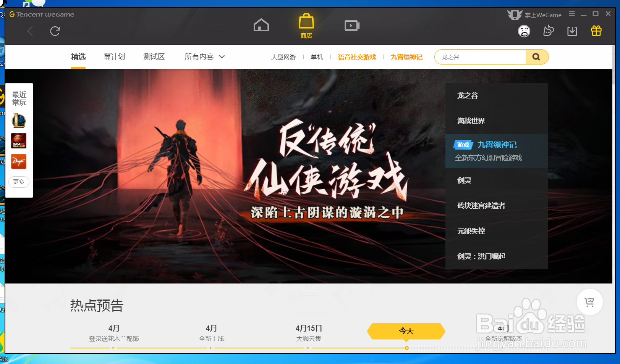The width and height of the screenshot is (620, 364).
Task: Click the magnifier search button
Action: [x=537, y=57]
